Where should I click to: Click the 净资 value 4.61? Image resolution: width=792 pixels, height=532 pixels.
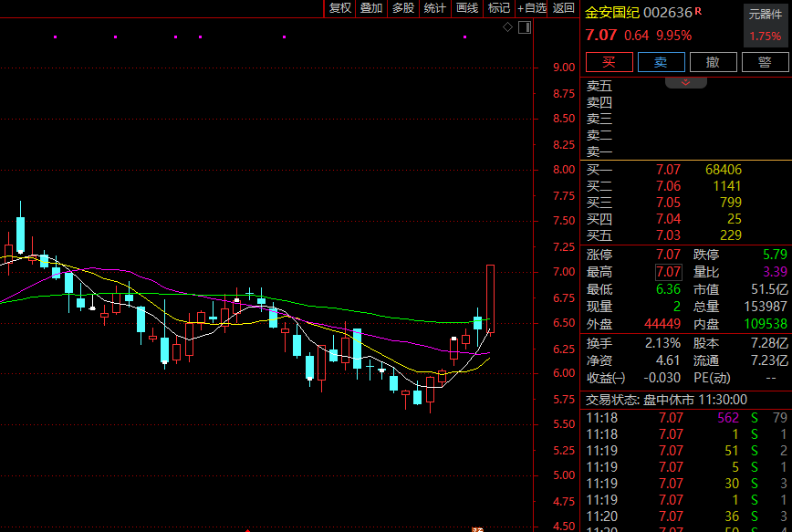click(667, 360)
